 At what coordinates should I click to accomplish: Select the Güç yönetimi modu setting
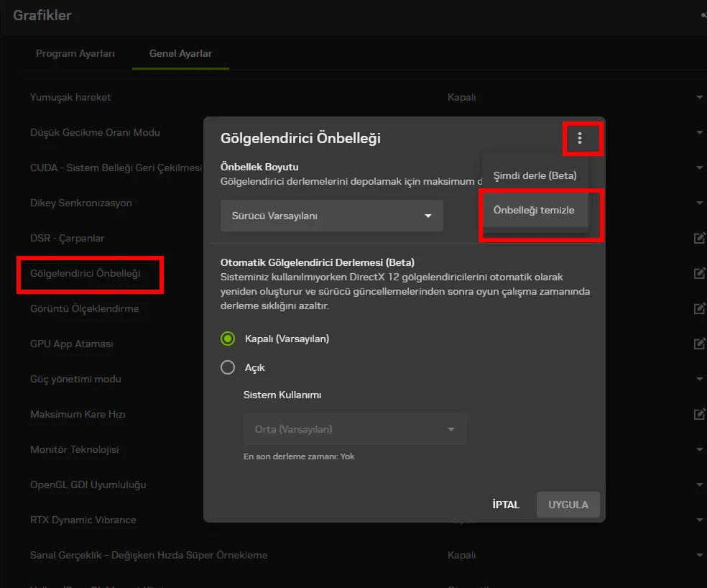(x=75, y=379)
